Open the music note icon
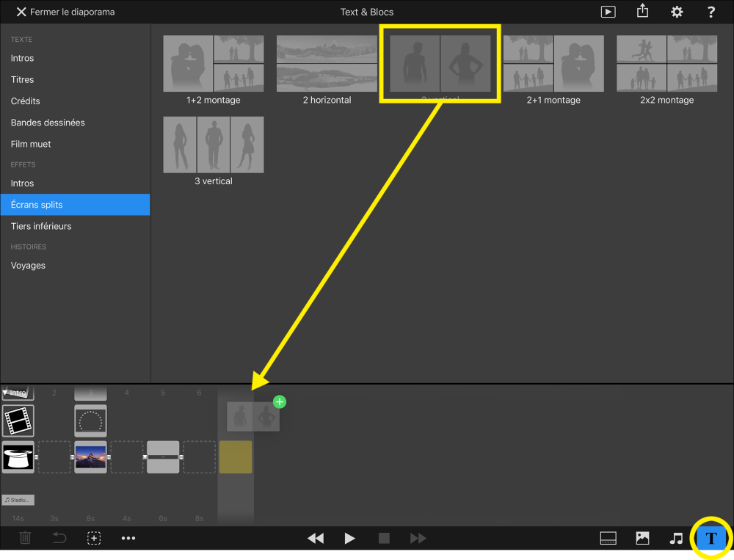734x560 pixels. click(676, 538)
